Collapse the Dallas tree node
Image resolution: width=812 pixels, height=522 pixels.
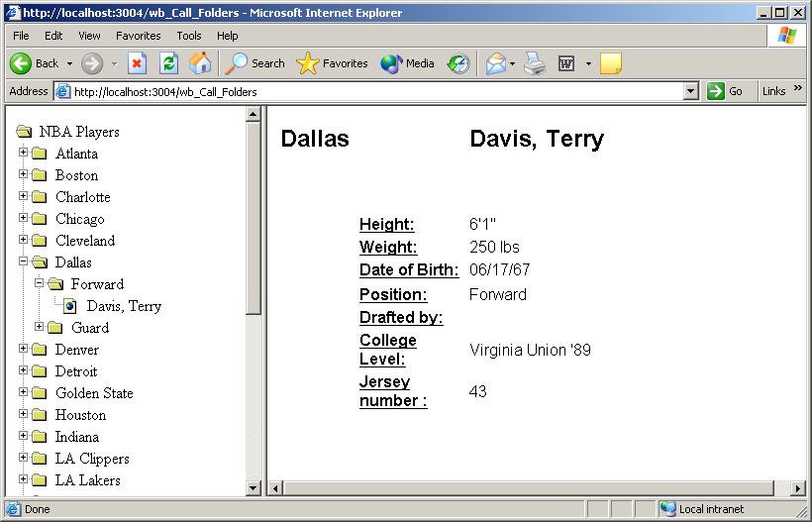(x=23, y=261)
